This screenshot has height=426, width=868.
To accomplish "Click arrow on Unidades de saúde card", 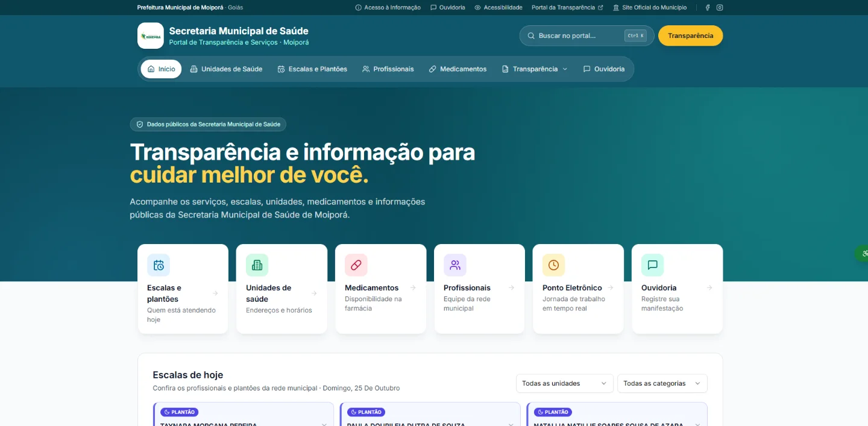I will (313, 293).
